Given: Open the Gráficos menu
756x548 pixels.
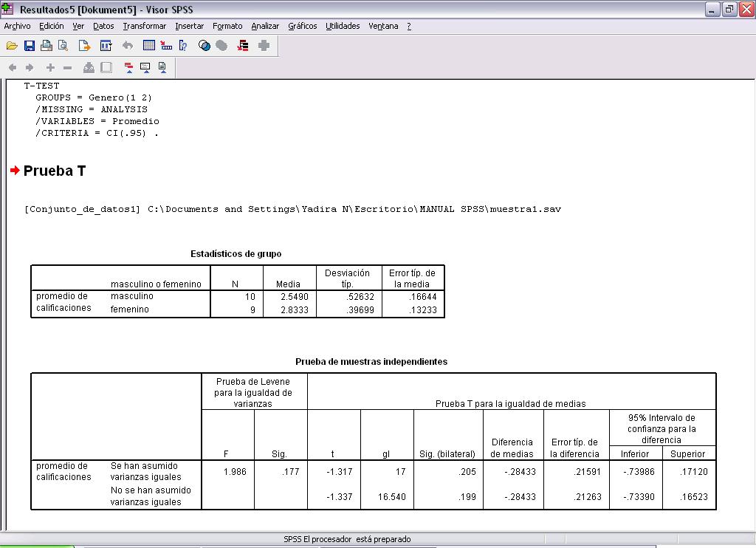Looking at the screenshot, I should pyautogui.click(x=303, y=26).
